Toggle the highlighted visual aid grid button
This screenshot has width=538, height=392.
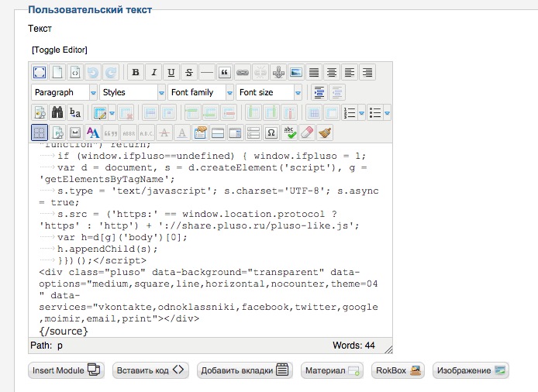click(x=40, y=132)
